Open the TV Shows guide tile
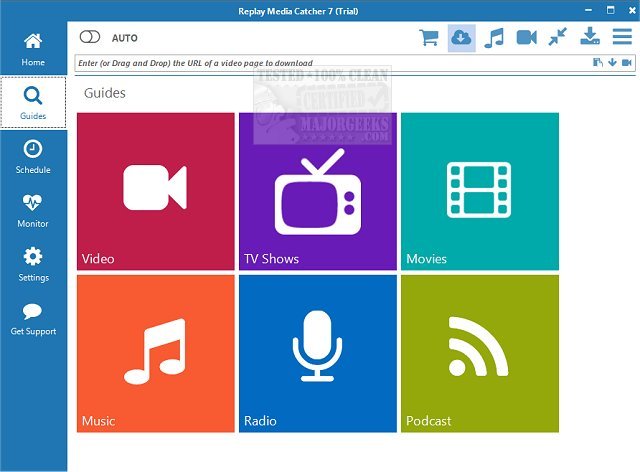Viewport: 640px width, 472px height. click(x=318, y=191)
